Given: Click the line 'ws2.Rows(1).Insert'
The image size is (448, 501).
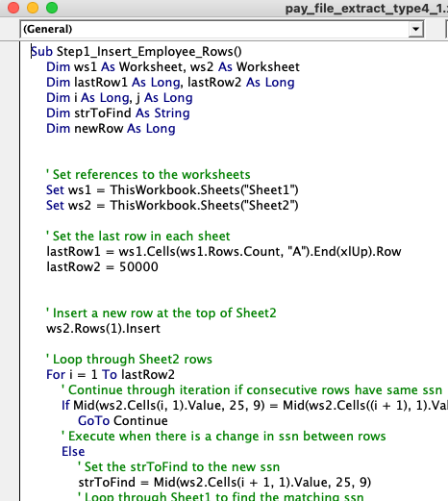Looking at the screenshot, I should [x=103, y=329].
